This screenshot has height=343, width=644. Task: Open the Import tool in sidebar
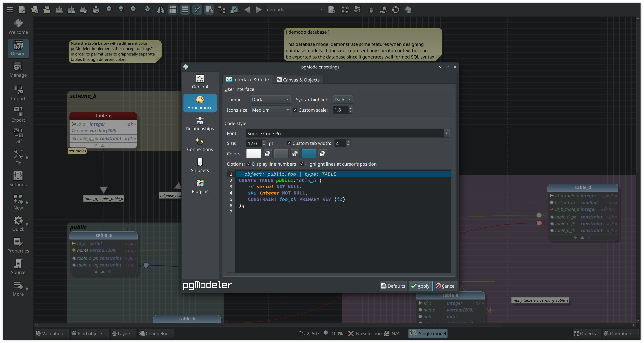tap(18, 93)
